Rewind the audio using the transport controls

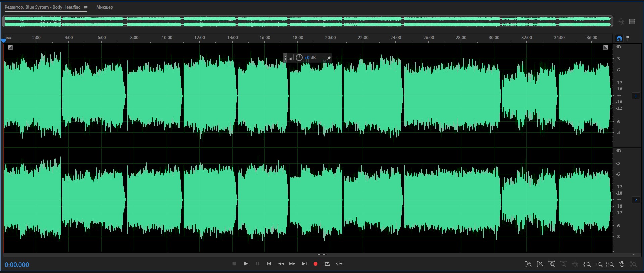(x=281, y=264)
